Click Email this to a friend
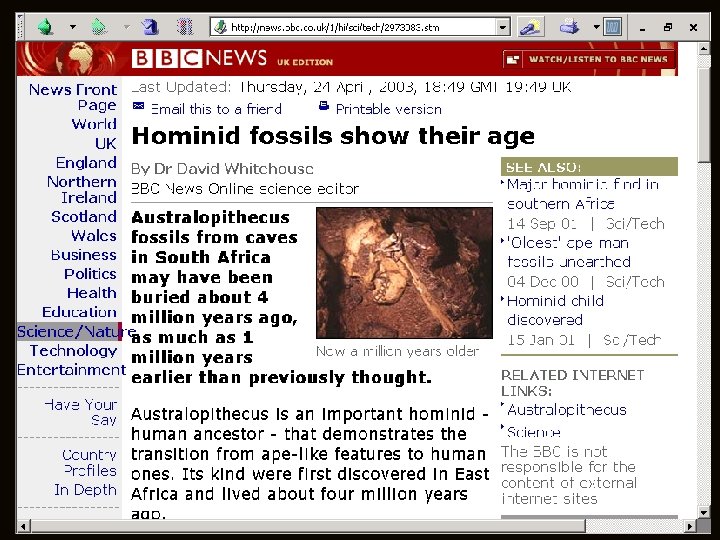The image size is (720, 540). click(216, 109)
